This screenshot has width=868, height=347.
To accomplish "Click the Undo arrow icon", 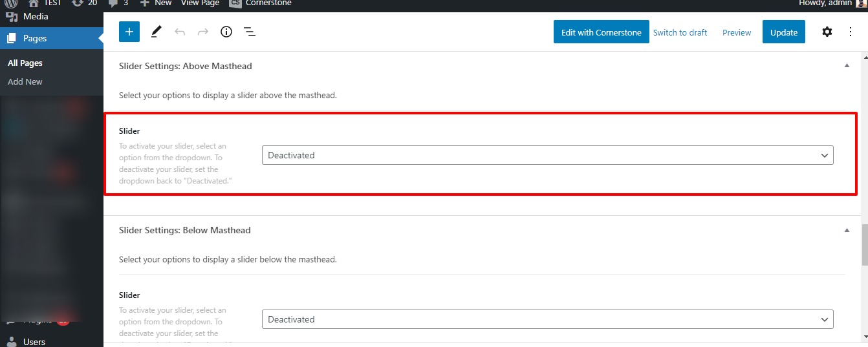I will click(x=180, y=32).
